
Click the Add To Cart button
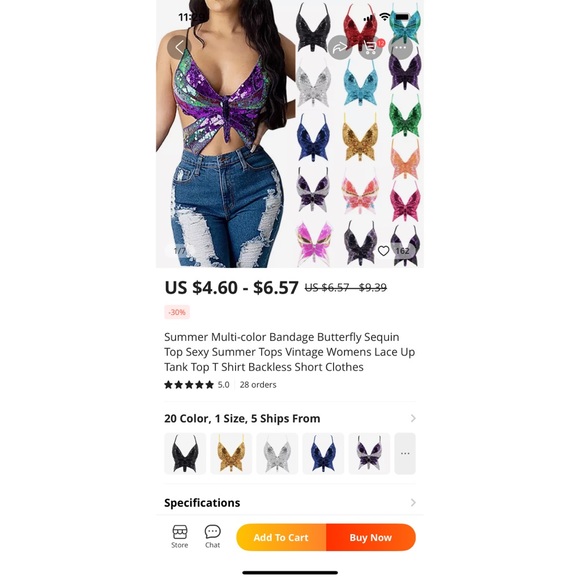coord(281,537)
